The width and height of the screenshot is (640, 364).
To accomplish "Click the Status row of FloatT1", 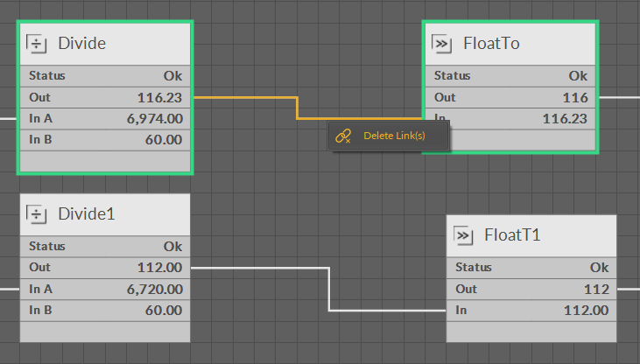I will [x=531, y=268].
